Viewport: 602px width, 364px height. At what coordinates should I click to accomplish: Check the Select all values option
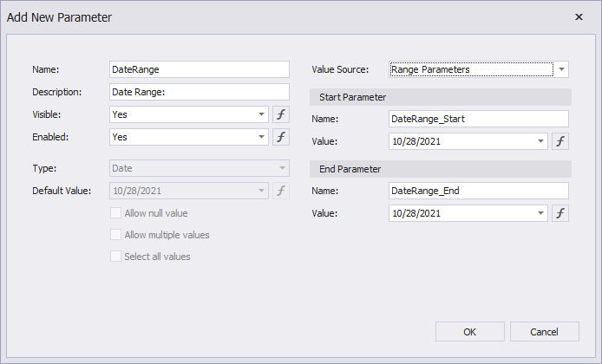pos(116,257)
